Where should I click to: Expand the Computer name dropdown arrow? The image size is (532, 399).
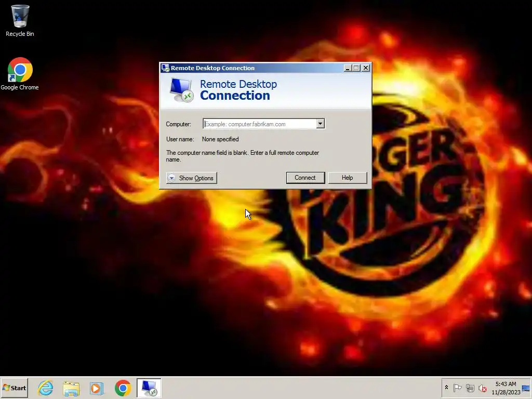320,124
